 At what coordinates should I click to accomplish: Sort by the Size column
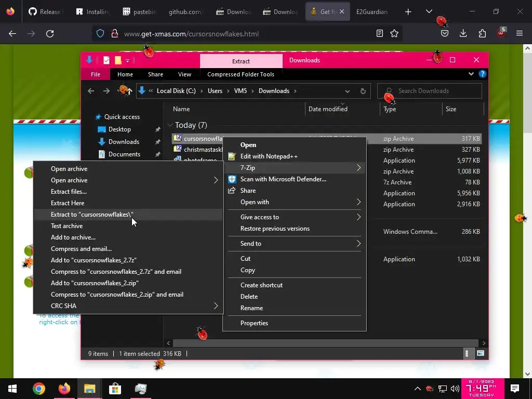pos(450,109)
